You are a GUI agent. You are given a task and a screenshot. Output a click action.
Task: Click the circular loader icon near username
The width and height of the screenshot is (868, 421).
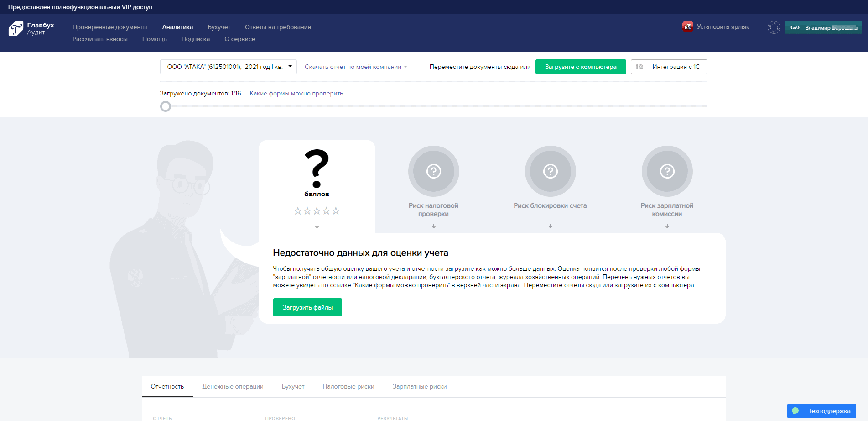click(774, 27)
